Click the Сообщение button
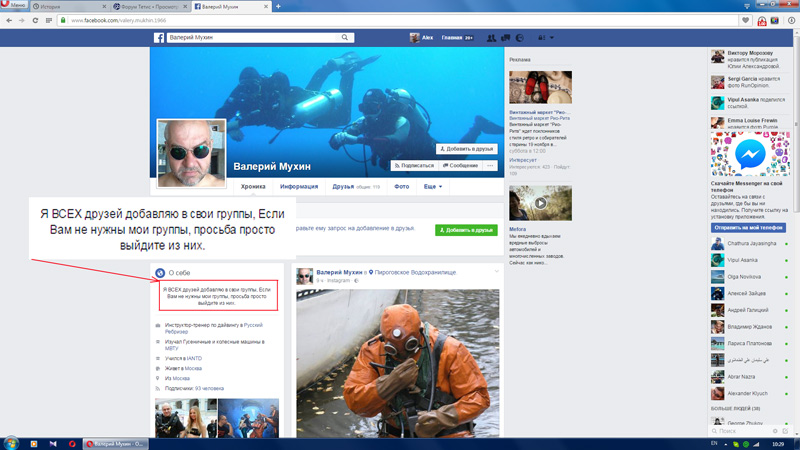 [460, 165]
